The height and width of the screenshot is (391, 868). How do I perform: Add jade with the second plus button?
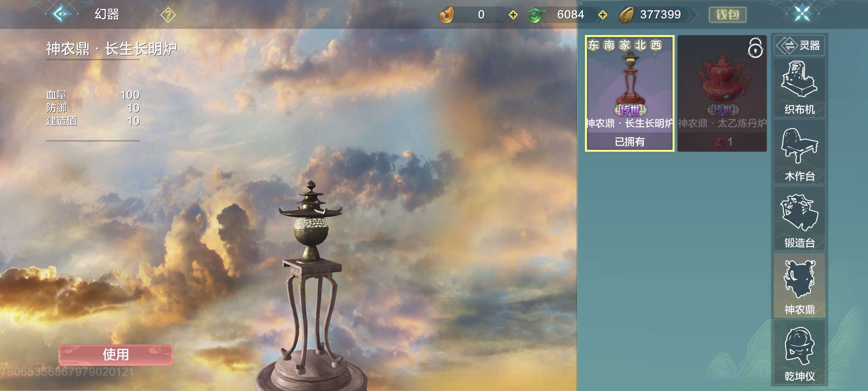(x=602, y=15)
